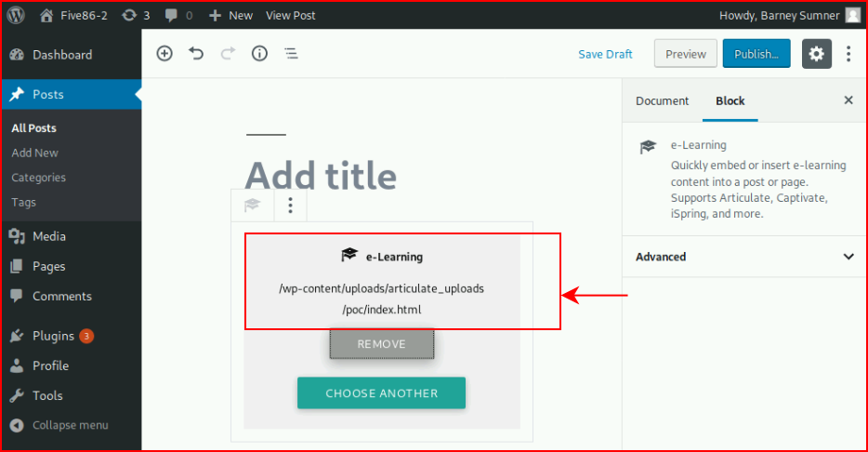Click the Profile person icon
868x452 pixels.
17,366
